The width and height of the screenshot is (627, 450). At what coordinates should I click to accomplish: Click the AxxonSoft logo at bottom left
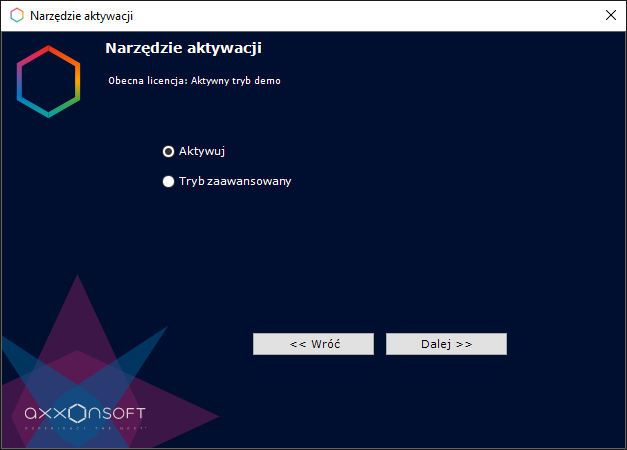point(85,414)
